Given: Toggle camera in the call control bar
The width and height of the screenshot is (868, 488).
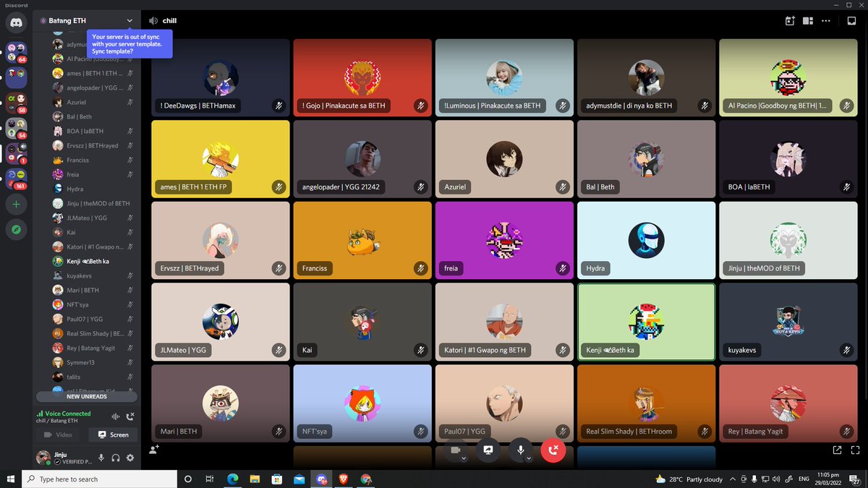Looking at the screenshot, I should pyautogui.click(x=455, y=450).
